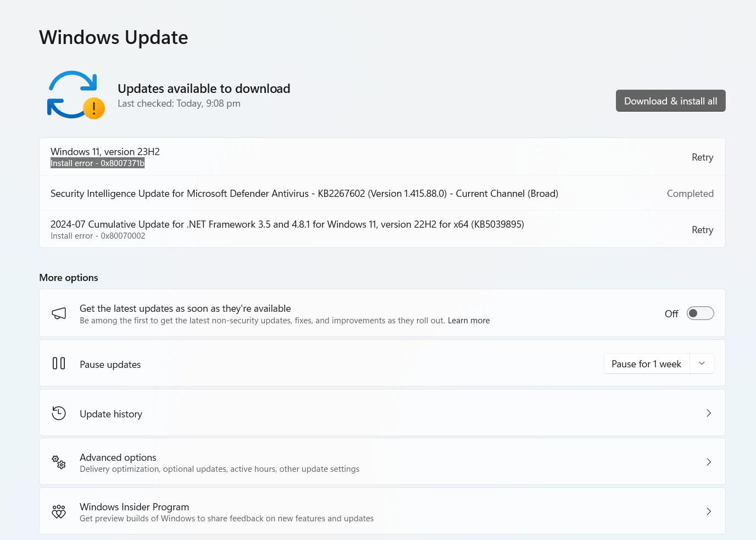Click the Install error 0x80070002 text
The width and height of the screenshot is (756, 540).
pos(98,236)
